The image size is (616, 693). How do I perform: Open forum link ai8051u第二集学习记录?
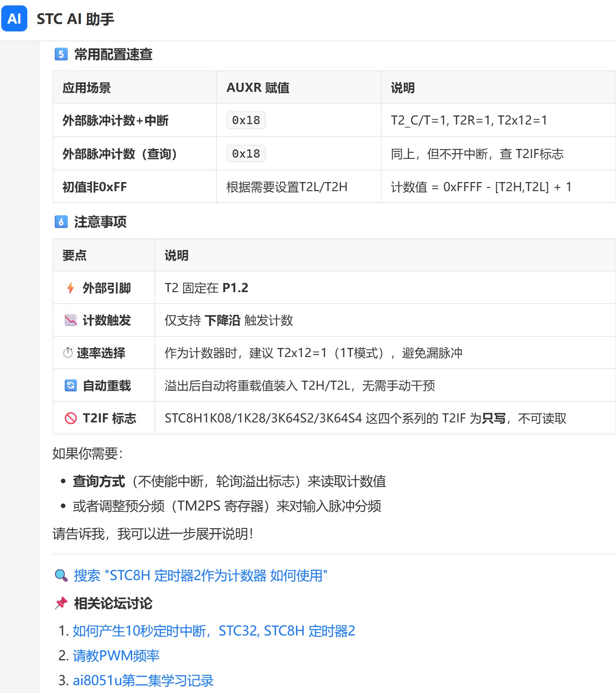click(143, 680)
